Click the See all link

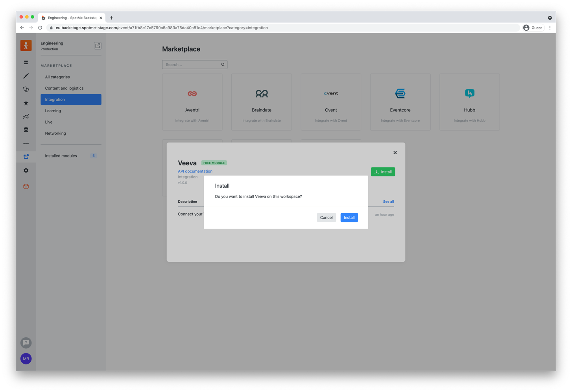pos(388,202)
